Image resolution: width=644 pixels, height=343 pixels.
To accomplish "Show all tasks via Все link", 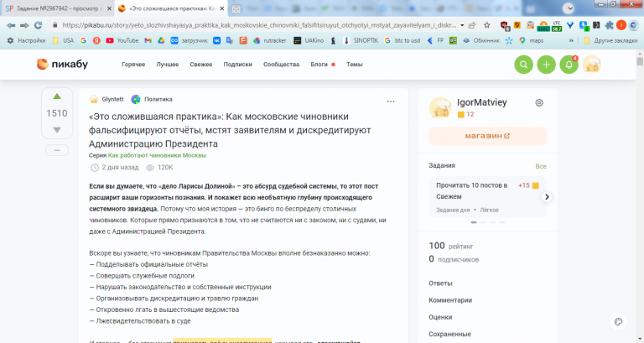I will pos(541,166).
